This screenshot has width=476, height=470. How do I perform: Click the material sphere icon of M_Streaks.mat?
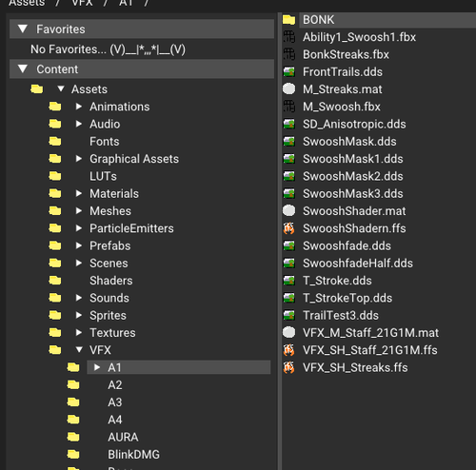(288, 89)
